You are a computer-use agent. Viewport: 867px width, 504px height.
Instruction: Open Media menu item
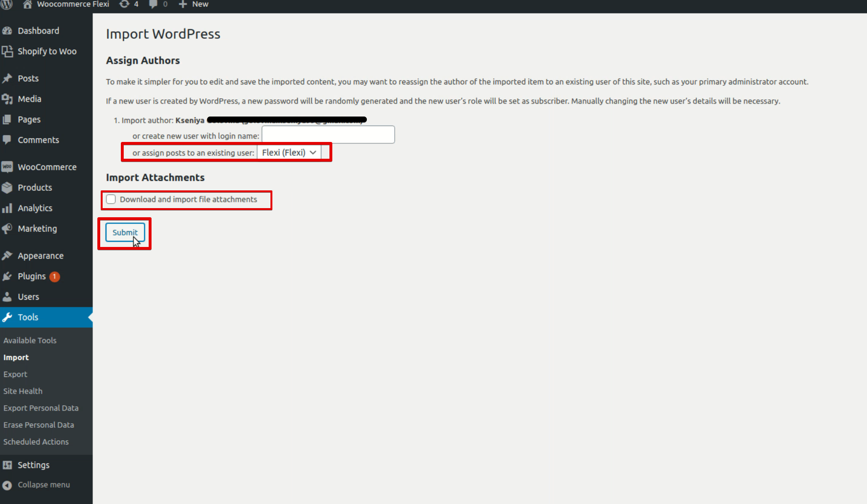pyautogui.click(x=29, y=99)
